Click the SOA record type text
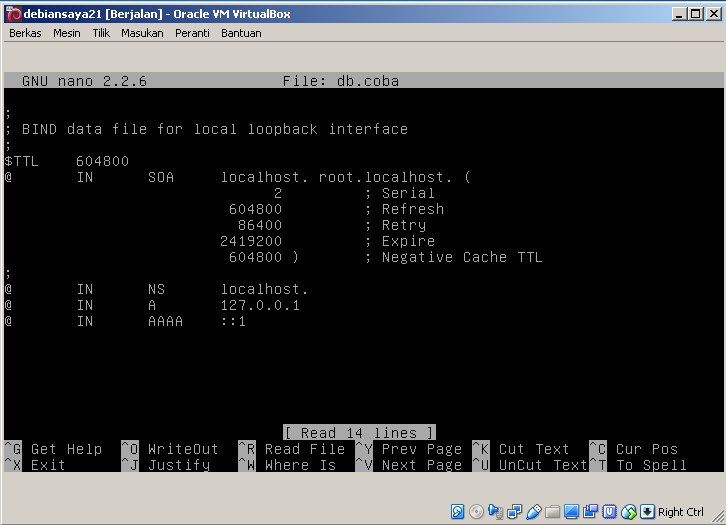The height and width of the screenshot is (525, 726). [x=161, y=177]
